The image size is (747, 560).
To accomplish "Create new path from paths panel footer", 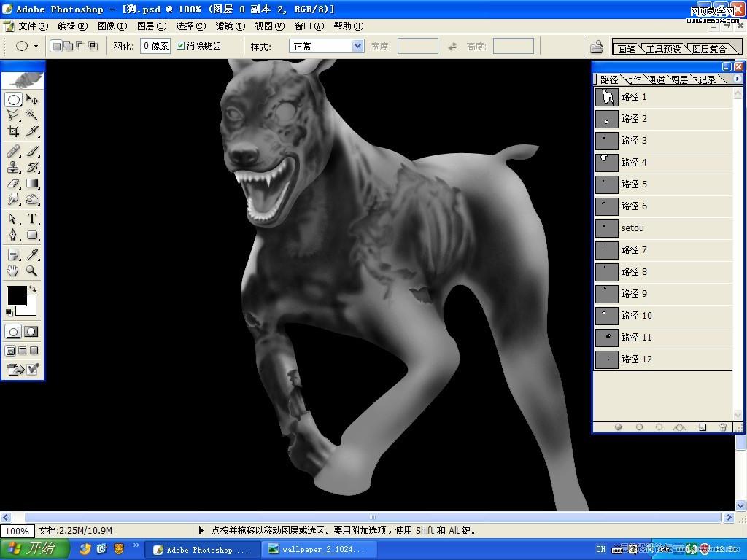I will [x=703, y=427].
